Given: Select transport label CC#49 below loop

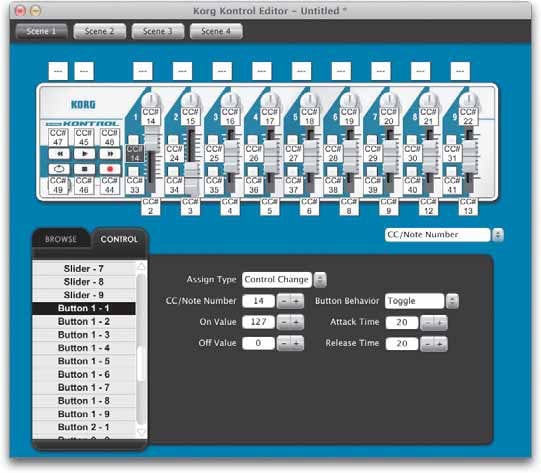Looking at the screenshot, I should tap(58, 185).
